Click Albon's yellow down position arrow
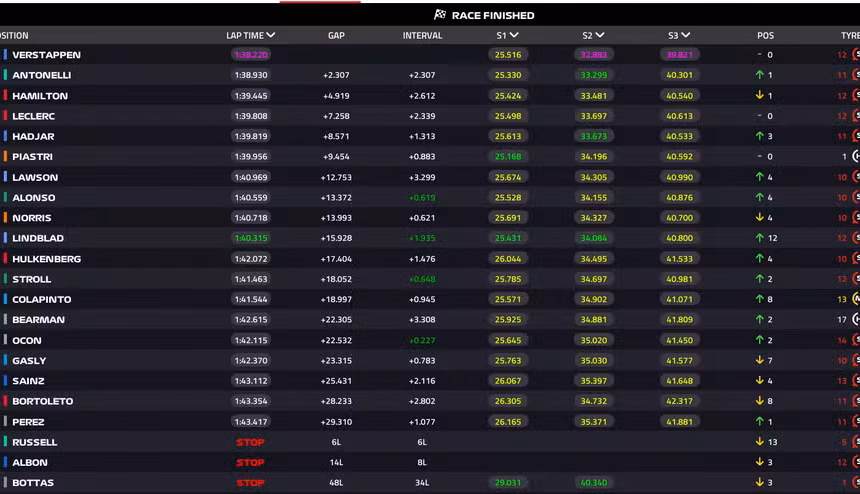The image size is (860, 494). [760, 462]
